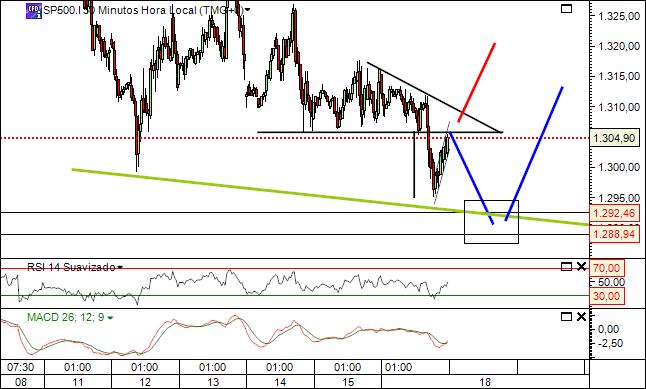Maximize the MACD indicator panel

[x=566, y=316]
